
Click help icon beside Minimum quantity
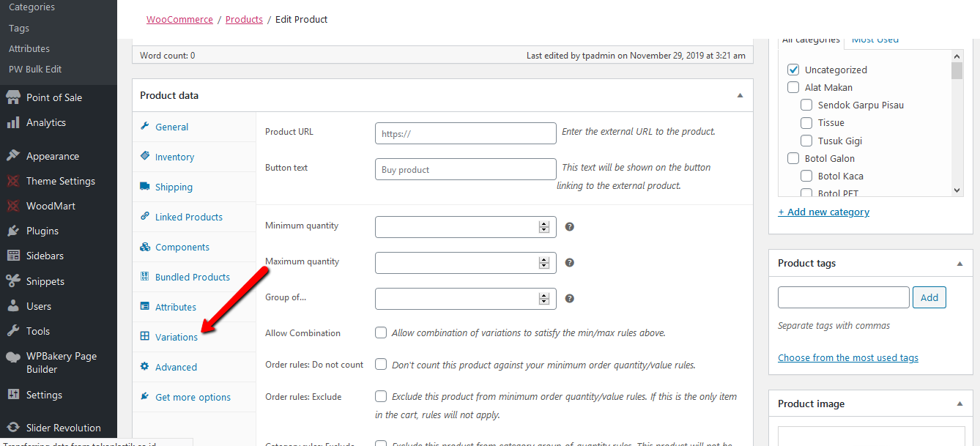click(570, 226)
